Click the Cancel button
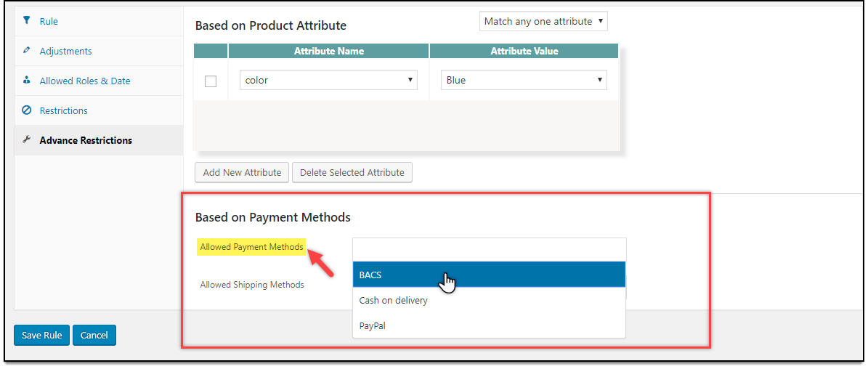The image size is (868, 369). click(94, 335)
